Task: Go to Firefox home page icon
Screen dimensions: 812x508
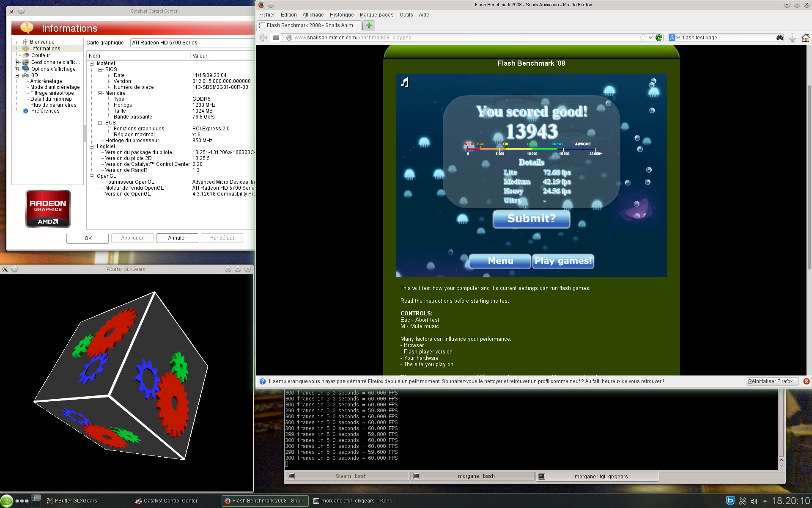Action: coord(805,38)
